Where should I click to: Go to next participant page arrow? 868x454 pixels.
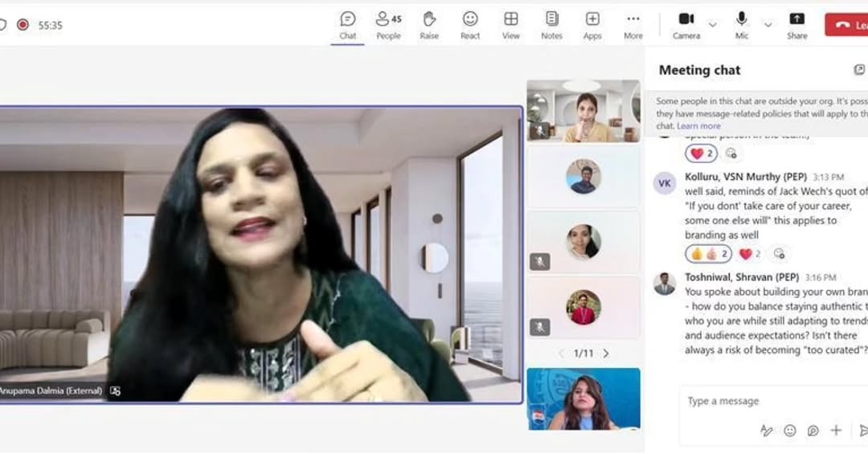click(606, 354)
